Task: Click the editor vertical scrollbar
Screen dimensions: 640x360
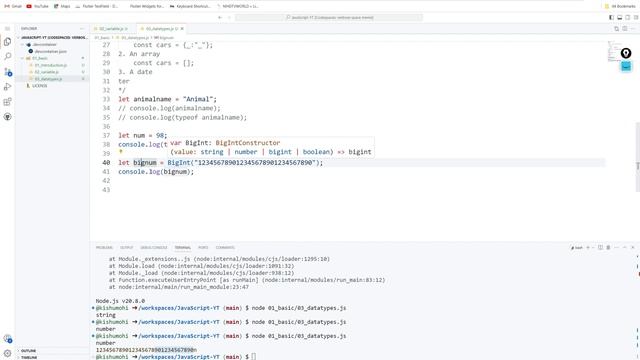Action: [x=638, y=157]
